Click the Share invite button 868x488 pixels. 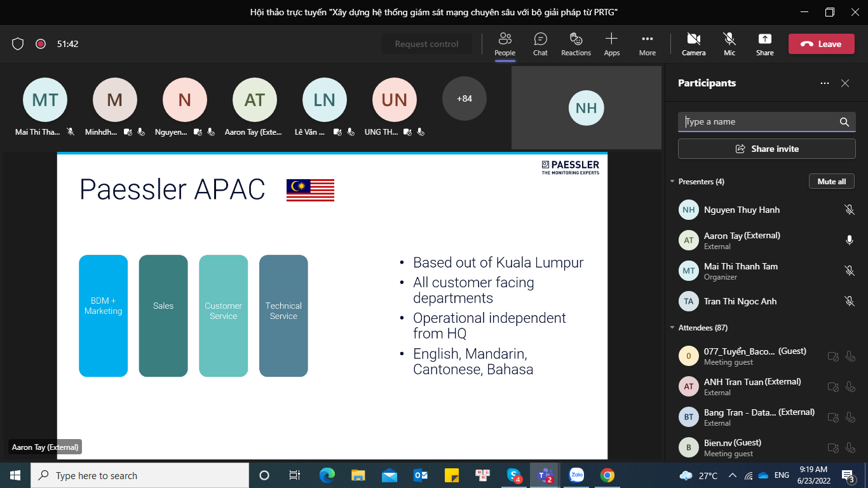767,149
